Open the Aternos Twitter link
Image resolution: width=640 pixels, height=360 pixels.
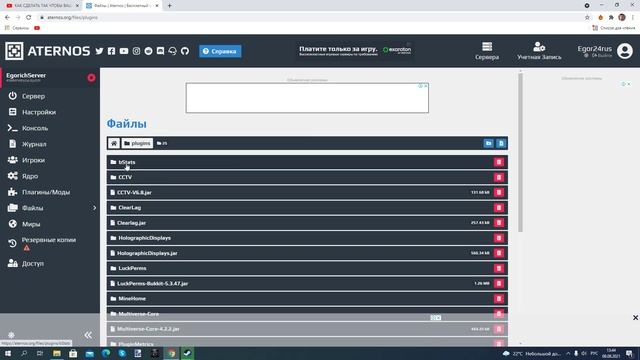click(x=99, y=51)
